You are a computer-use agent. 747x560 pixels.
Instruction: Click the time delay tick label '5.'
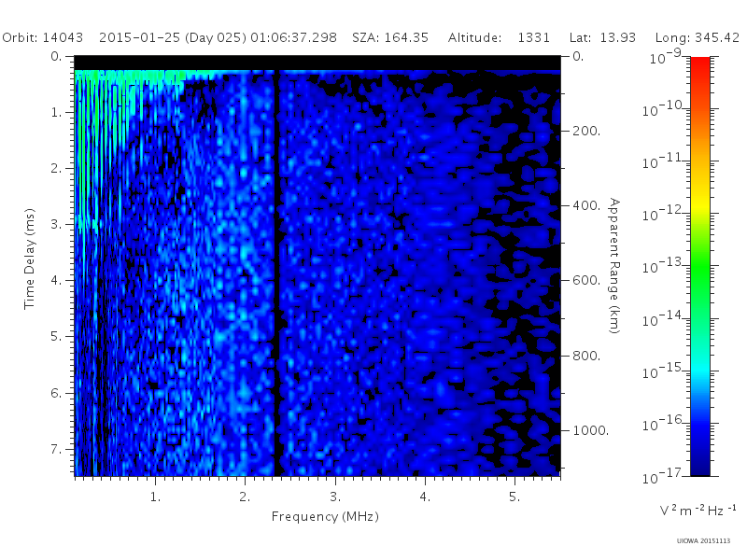[56, 337]
